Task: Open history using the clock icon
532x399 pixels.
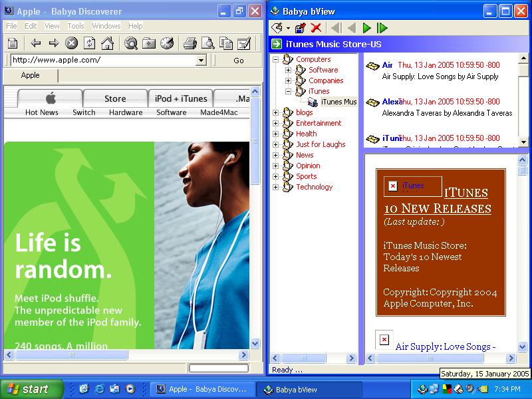Action: [167, 43]
